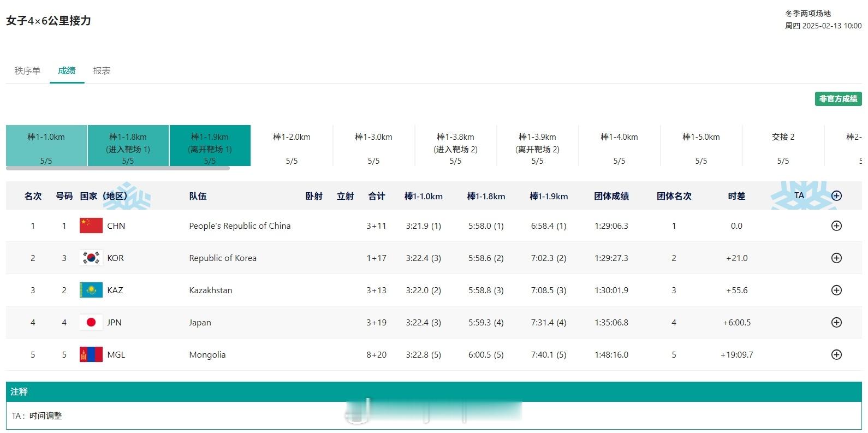Click the 团体名次 column header

click(674, 196)
